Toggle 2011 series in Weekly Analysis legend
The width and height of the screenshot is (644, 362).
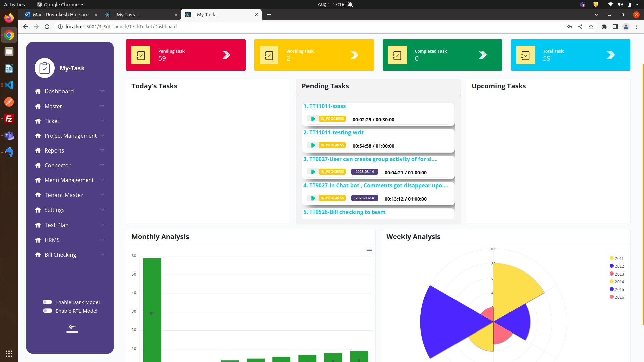point(616,258)
